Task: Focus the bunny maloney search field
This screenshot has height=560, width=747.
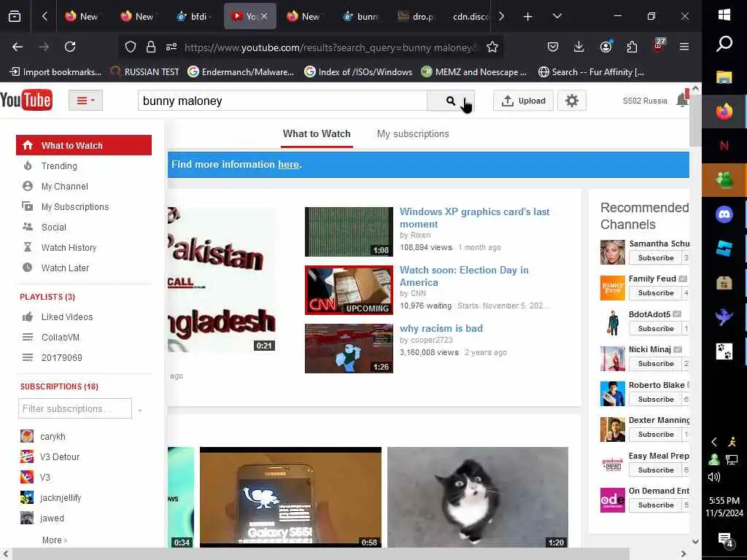Action: click(282, 101)
